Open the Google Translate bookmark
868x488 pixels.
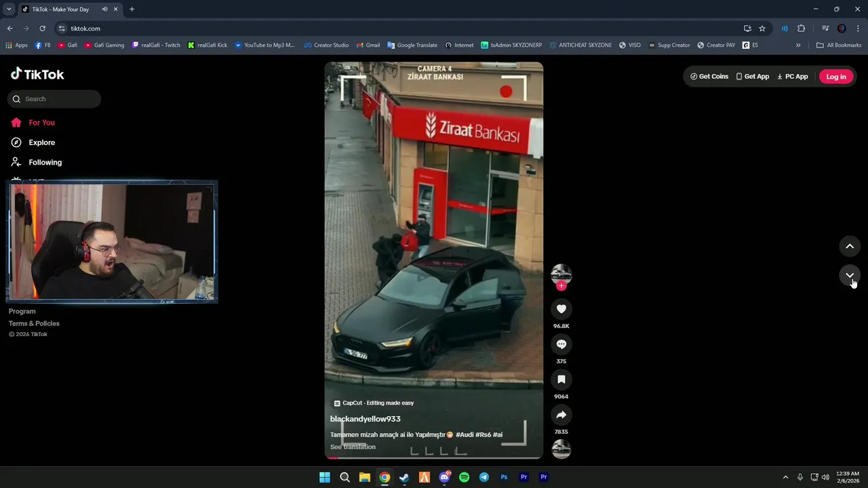tap(412, 45)
